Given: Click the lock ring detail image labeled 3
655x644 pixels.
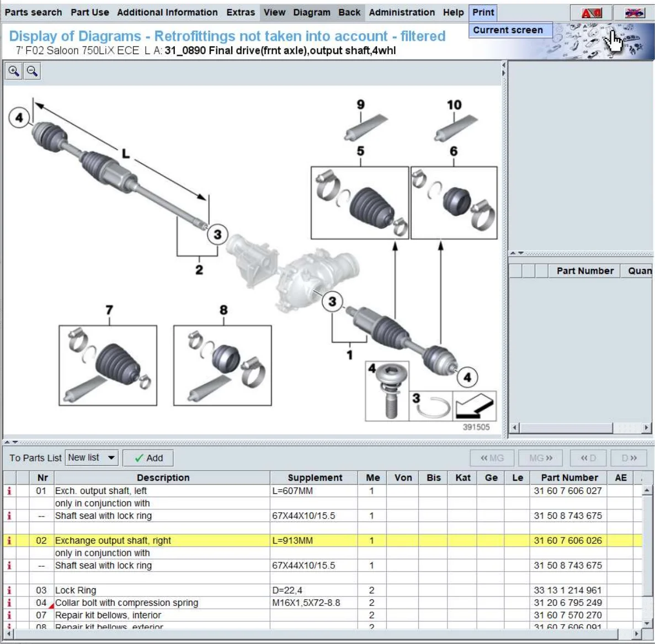Looking at the screenshot, I should [430, 406].
